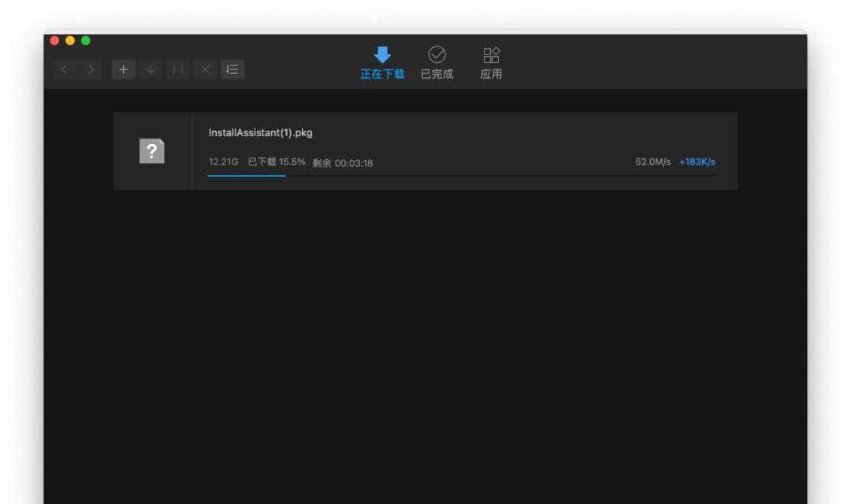Open a new download task with the plus icon
The image size is (851, 504).
(x=123, y=69)
